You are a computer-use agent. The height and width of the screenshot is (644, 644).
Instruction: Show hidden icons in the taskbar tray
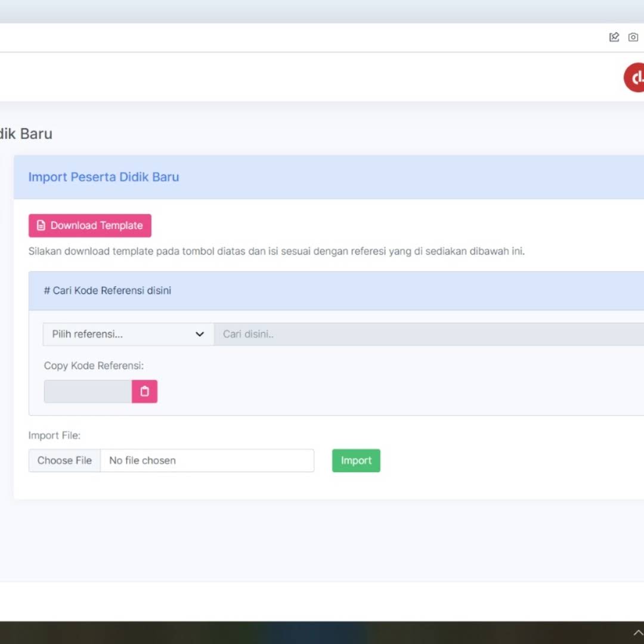(637, 633)
